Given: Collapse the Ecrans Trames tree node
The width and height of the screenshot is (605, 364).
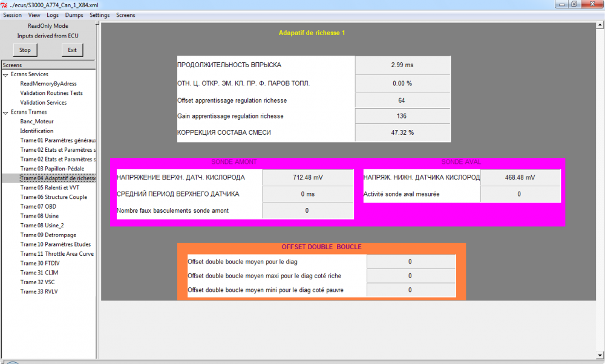Looking at the screenshot, I should (5, 112).
